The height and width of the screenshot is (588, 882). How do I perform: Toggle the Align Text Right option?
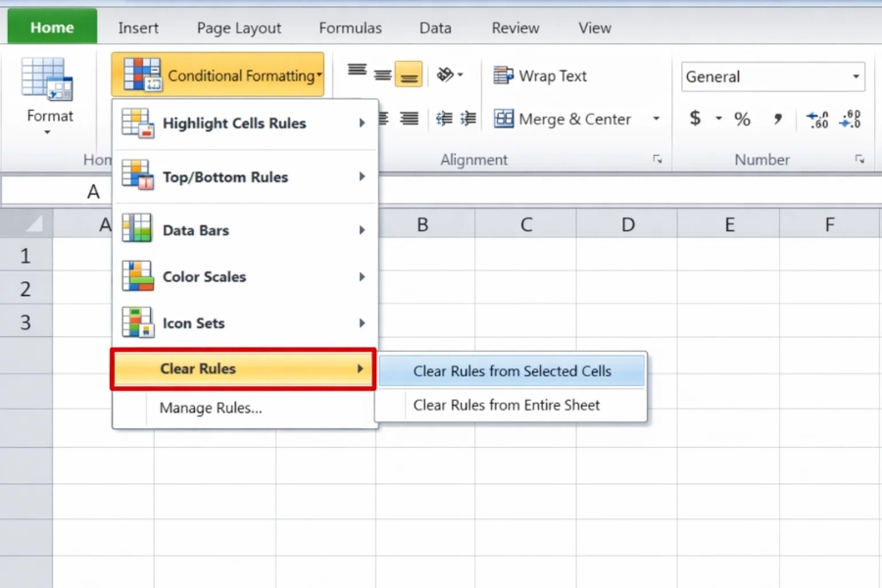[x=409, y=119]
